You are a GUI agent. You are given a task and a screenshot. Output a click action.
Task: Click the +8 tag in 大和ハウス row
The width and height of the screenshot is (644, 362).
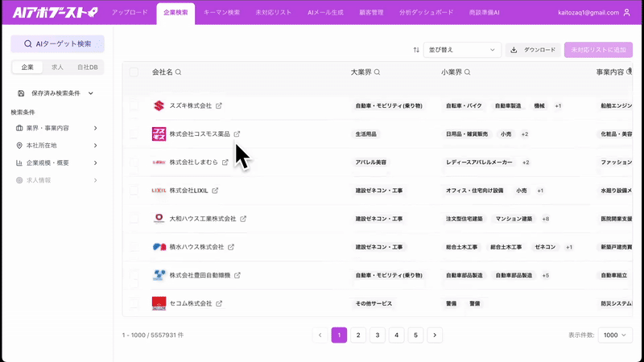tap(546, 219)
